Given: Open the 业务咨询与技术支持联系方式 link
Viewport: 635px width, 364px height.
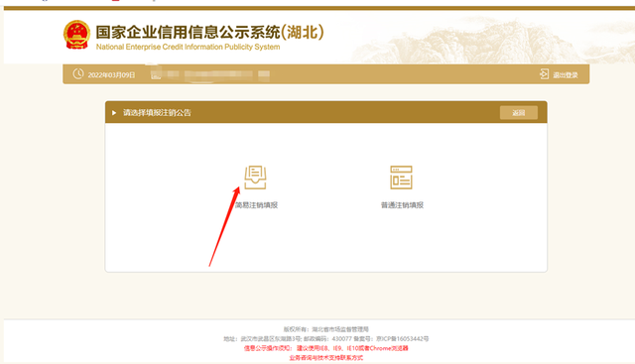Looking at the screenshot, I should click(x=326, y=358).
